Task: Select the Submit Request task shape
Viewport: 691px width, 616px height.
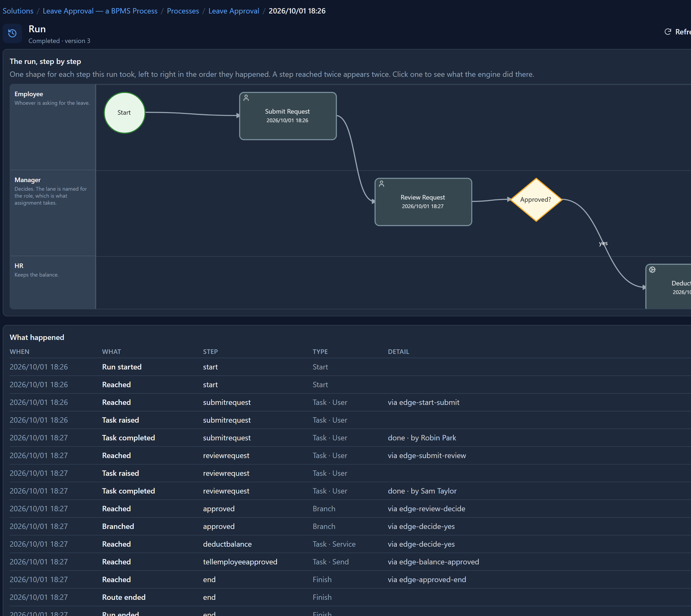Action: (288, 116)
